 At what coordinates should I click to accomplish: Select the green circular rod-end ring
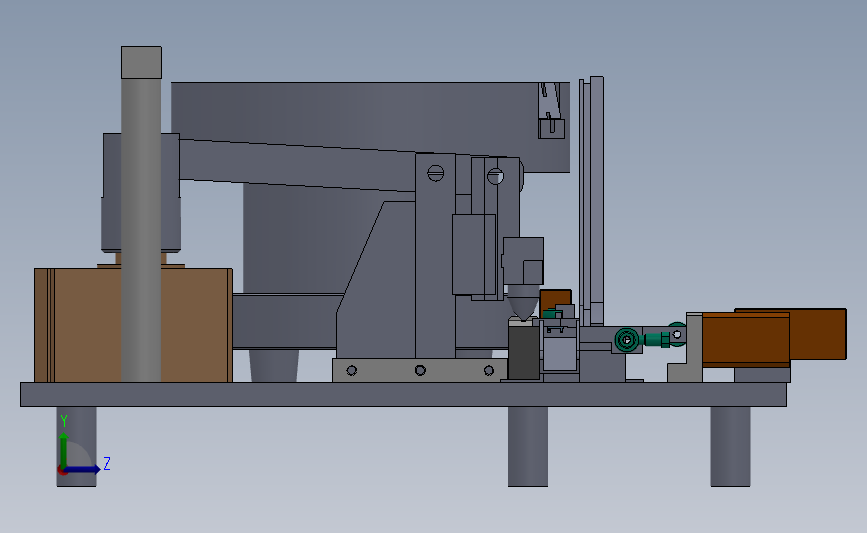[x=626, y=340]
